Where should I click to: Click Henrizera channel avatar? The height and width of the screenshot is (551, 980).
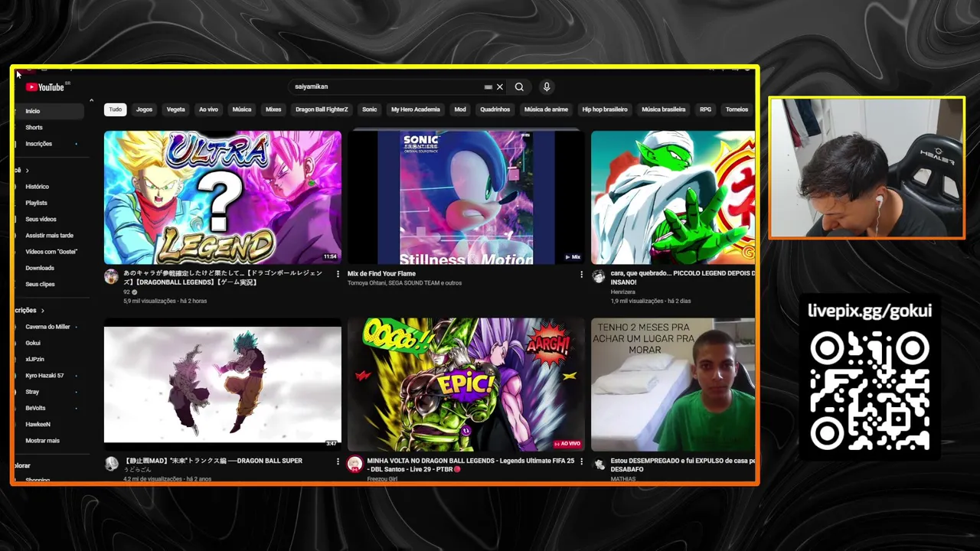599,277
